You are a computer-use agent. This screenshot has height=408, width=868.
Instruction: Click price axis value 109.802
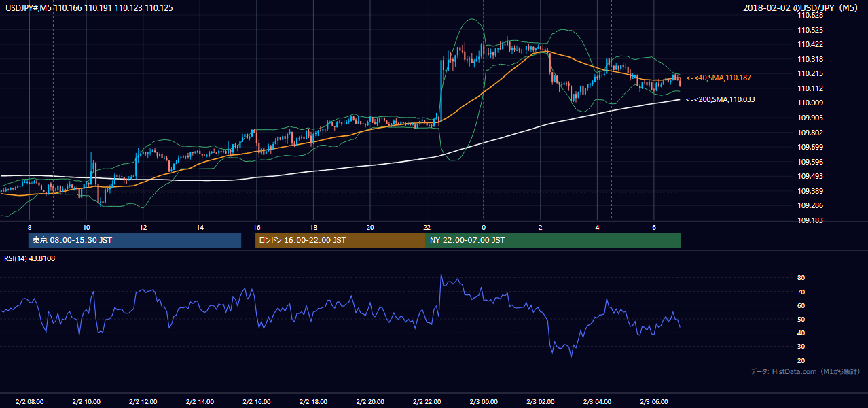(810, 133)
